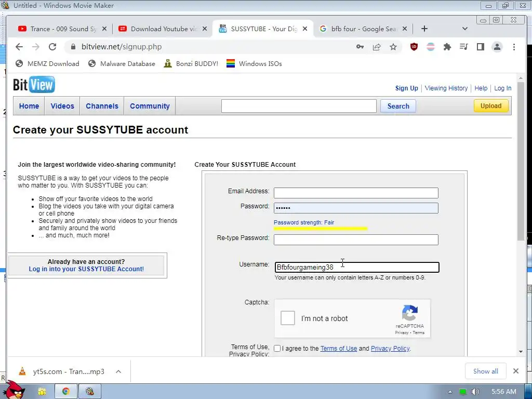Click the forward navigation arrow

coord(36,47)
